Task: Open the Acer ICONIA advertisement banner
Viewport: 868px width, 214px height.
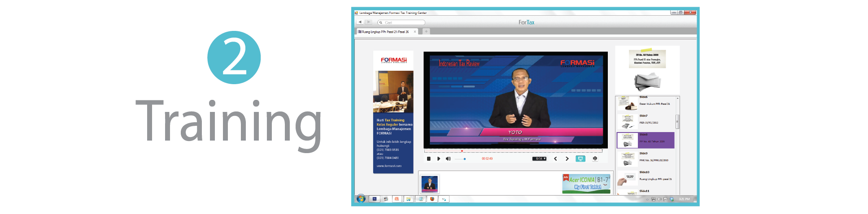Action: [x=586, y=184]
